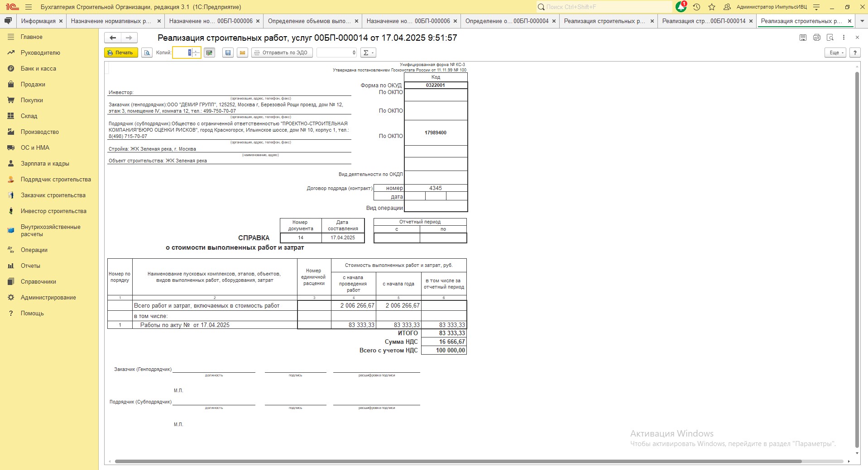Image resolution: width=868 pixels, height=470 pixels.
Task: Save document icon at top right of form
Action: click(803, 38)
